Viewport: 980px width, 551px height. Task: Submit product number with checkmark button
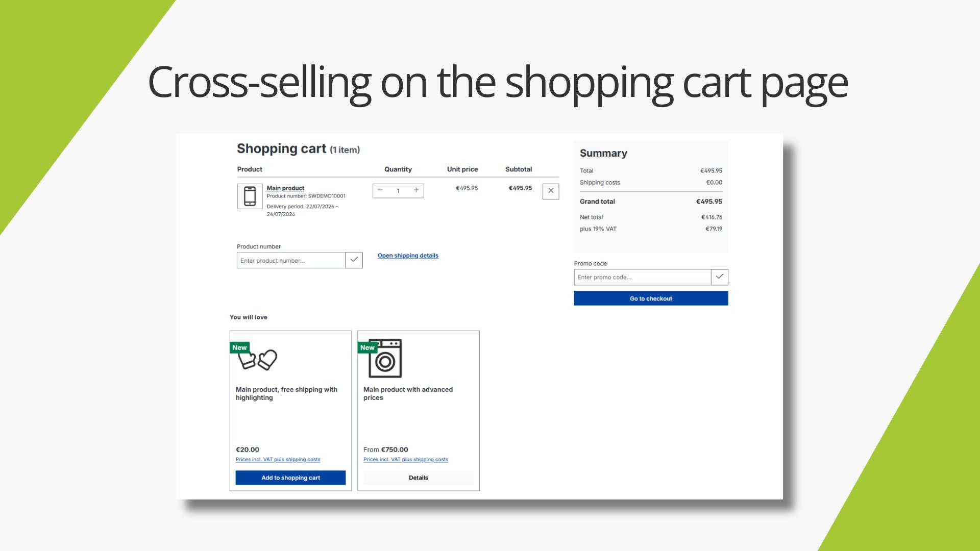[x=354, y=260]
